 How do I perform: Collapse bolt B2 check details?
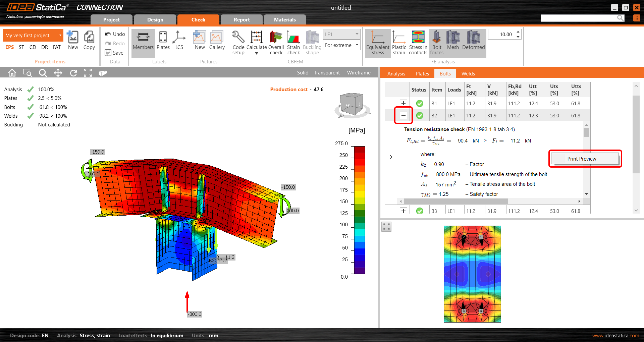tap(403, 115)
